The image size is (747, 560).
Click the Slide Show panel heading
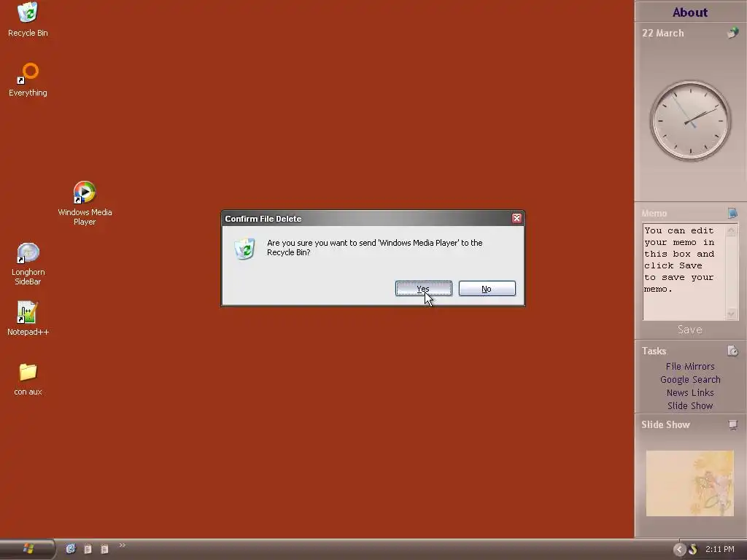(x=665, y=424)
